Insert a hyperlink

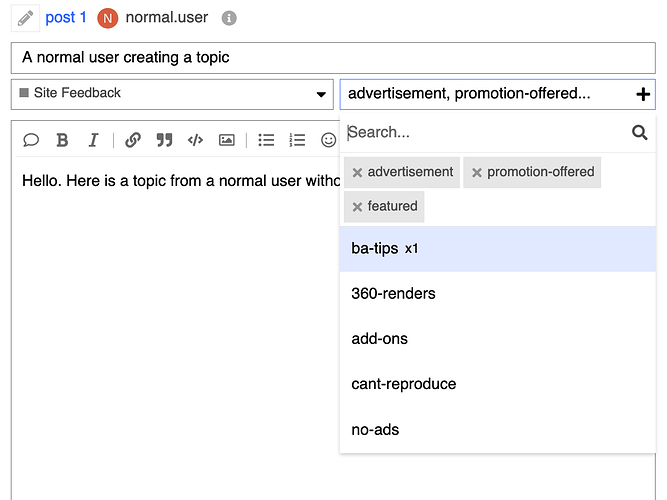tap(133, 140)
